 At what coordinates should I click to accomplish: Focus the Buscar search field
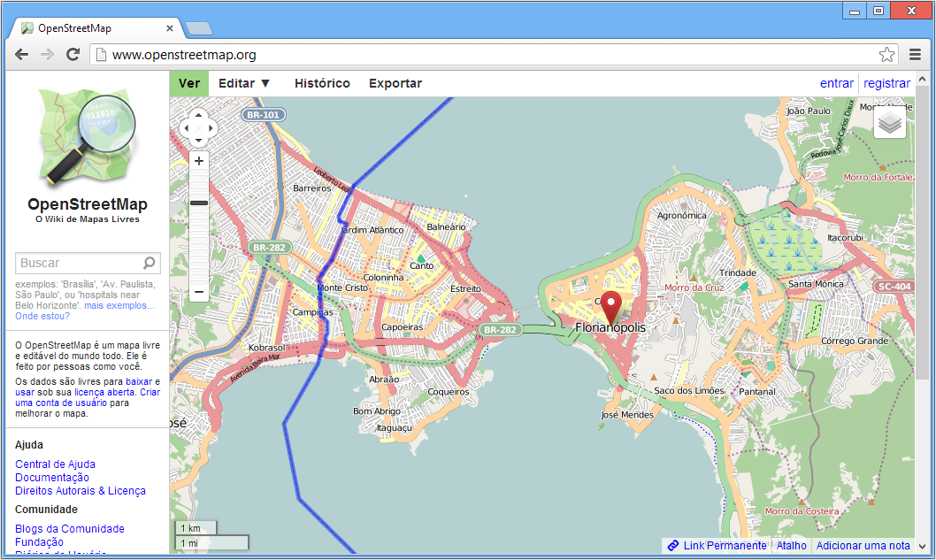point(88,263)
